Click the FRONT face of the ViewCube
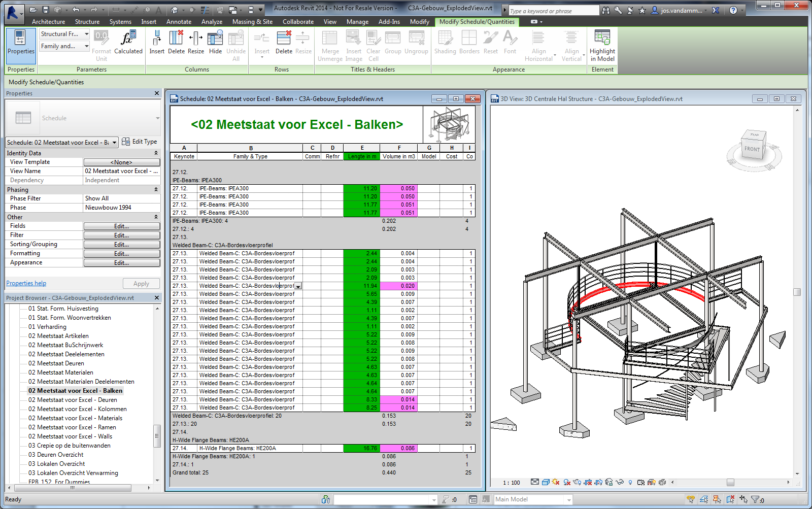812x509 pixels. click(x=752, y=149)
